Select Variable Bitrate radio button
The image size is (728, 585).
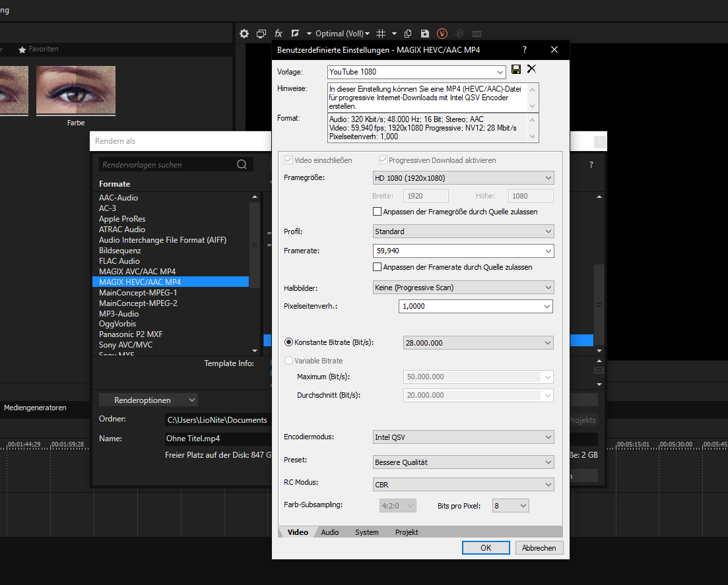[288, 361]
